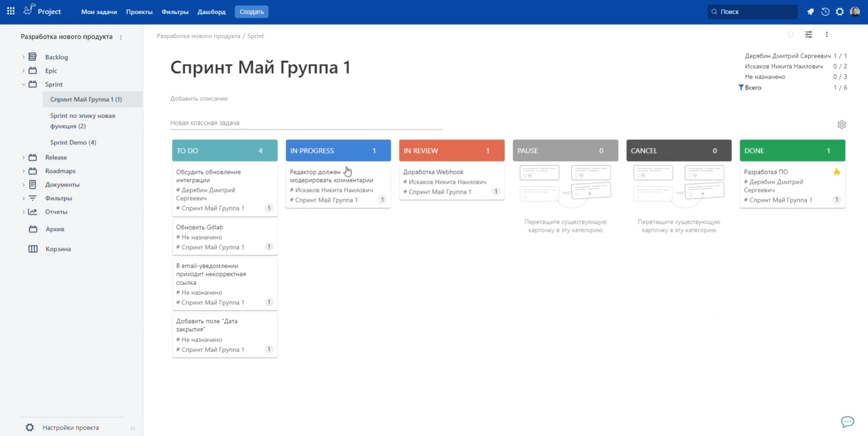This screenshot has height=436, width=868.
Task: Open card Обсудить обновление интеграции
Action: click(225, 190)
